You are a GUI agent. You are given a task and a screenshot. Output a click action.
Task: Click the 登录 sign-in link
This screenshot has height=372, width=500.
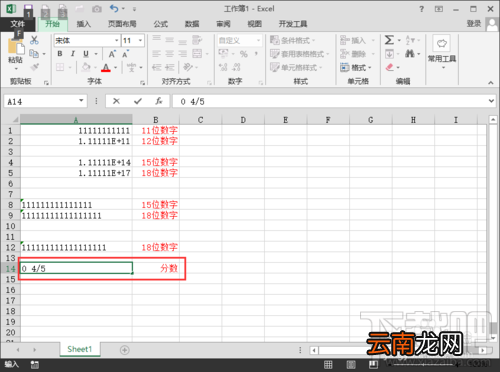(474, 24)
